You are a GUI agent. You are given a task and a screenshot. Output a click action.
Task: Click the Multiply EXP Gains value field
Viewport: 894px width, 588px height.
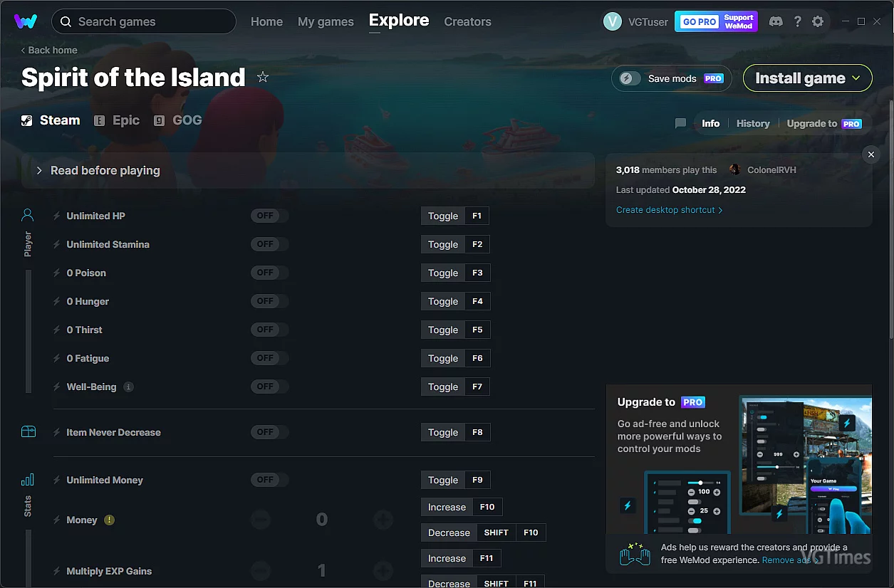click(x=322, y=571)
